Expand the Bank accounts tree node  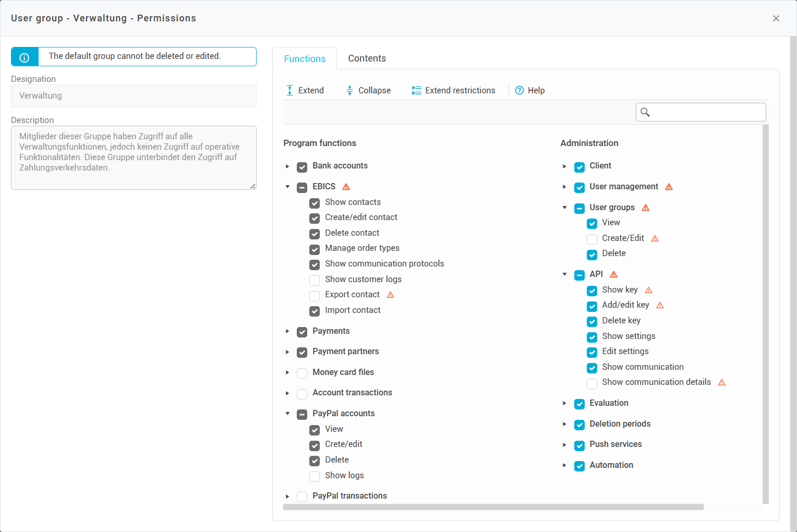287,166
